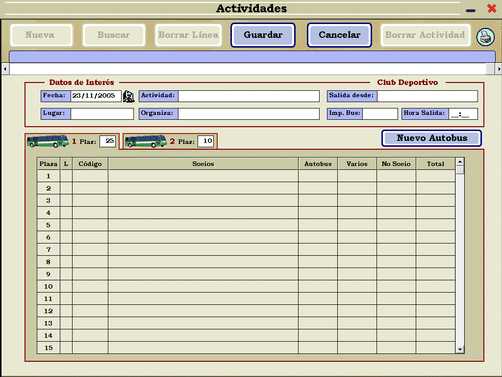The height and width of the screenshot is (377, 502).
Task: Click the printer icon in the toolbar
Action: (485, 36)
